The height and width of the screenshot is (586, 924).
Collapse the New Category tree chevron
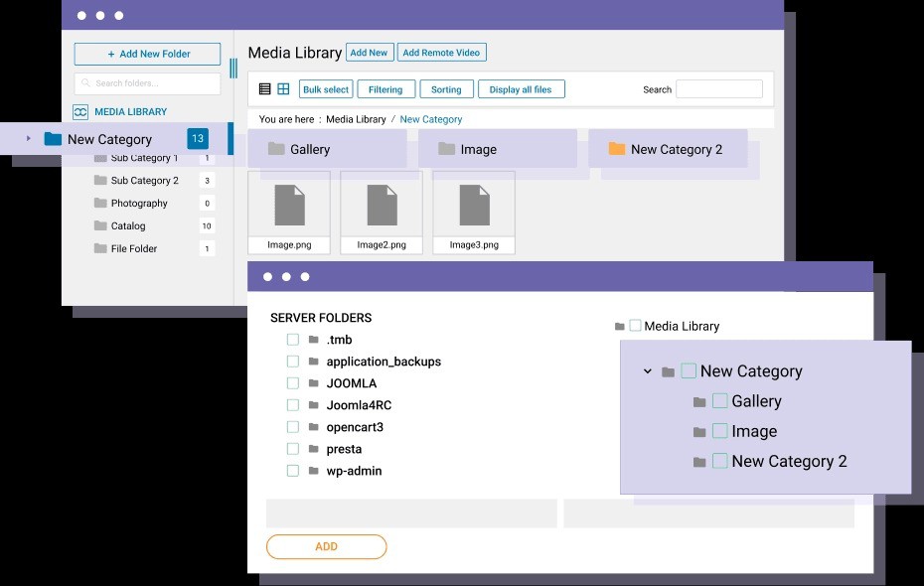(648, 371)
